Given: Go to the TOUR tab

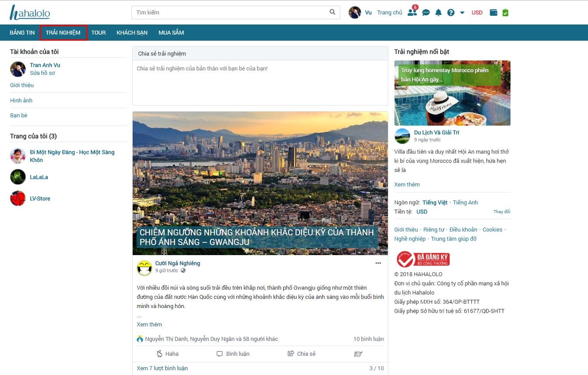Looking at the screenshot, I should coord(99,33).
